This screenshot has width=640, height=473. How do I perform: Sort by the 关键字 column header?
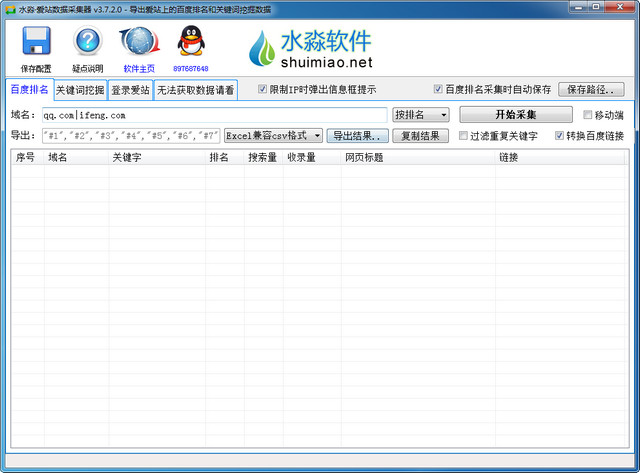coord(157,158)
